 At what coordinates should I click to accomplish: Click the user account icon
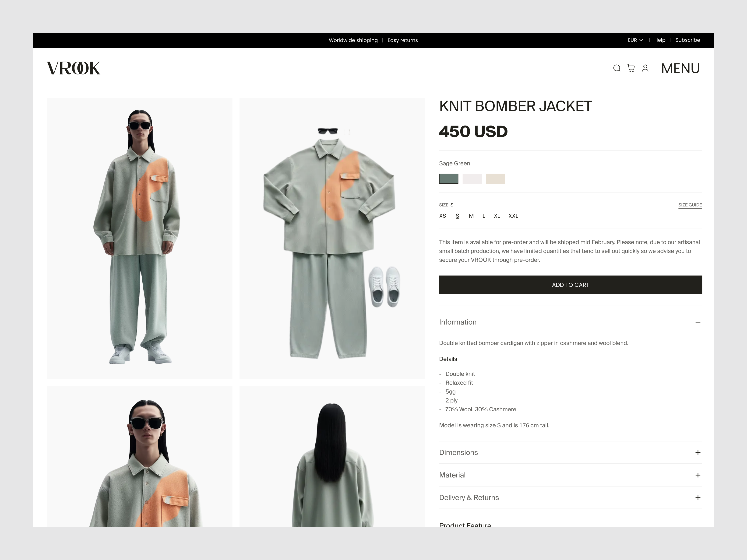click(645, 68)
